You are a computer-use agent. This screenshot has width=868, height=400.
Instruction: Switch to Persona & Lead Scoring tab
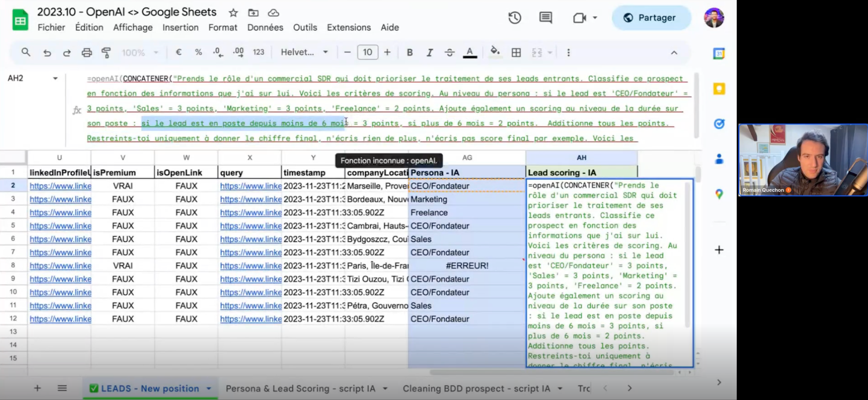pyautogui.click(x=300, y=388)
